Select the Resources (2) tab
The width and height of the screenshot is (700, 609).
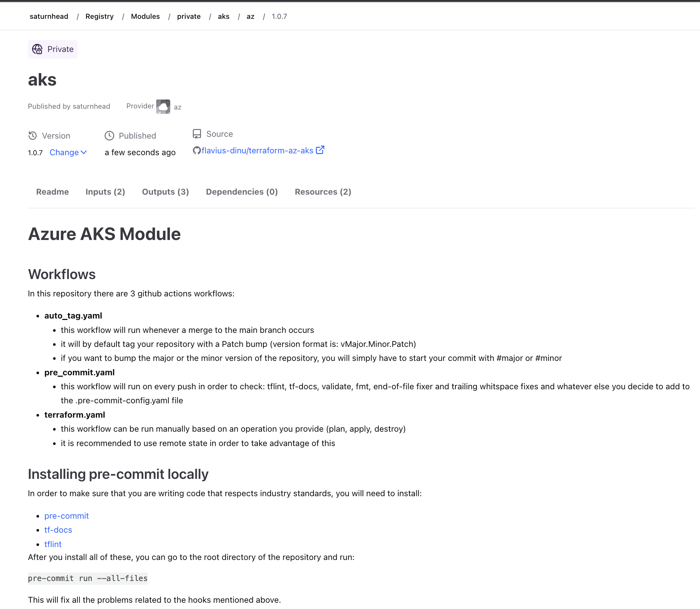tap(323, 192)
